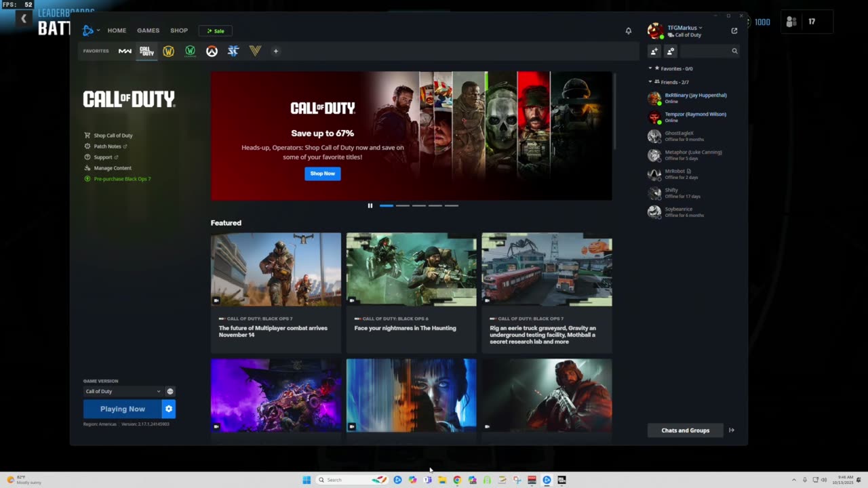
Task: Open Copilot from the taskbar
Action: click(x=412, y=480)
